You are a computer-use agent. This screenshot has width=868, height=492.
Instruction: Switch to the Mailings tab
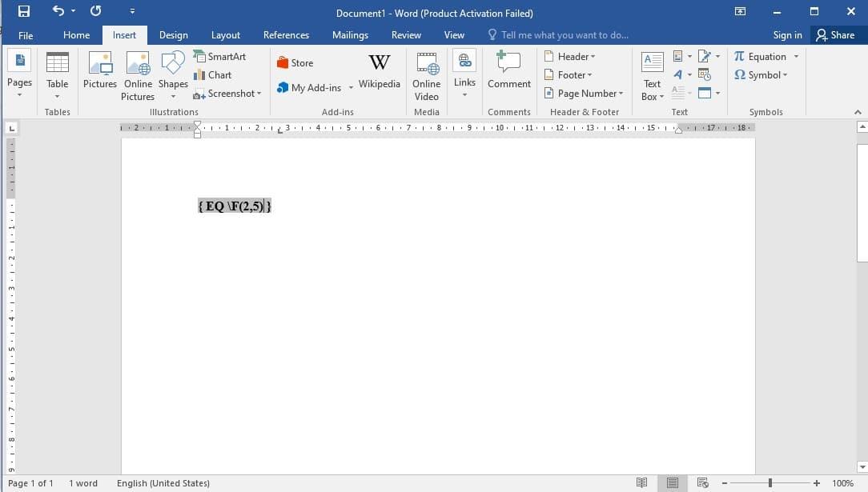tap(350, 34)
